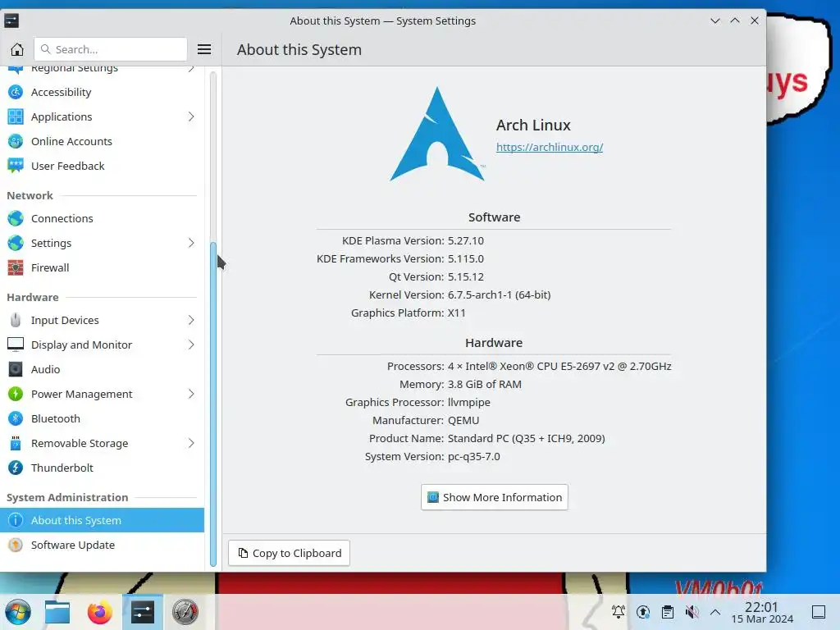Click Show More Information button
The image size is (840, 630).
(495, 497)
